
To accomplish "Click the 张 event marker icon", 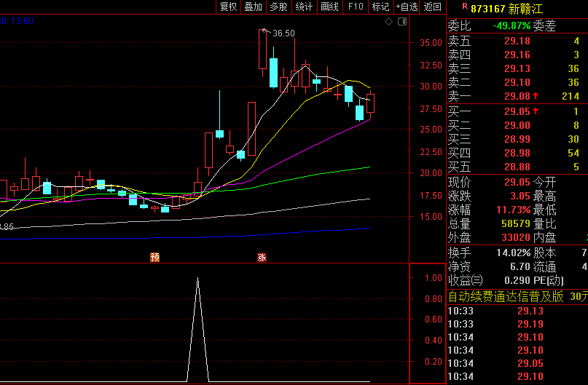I will (262, 258).
